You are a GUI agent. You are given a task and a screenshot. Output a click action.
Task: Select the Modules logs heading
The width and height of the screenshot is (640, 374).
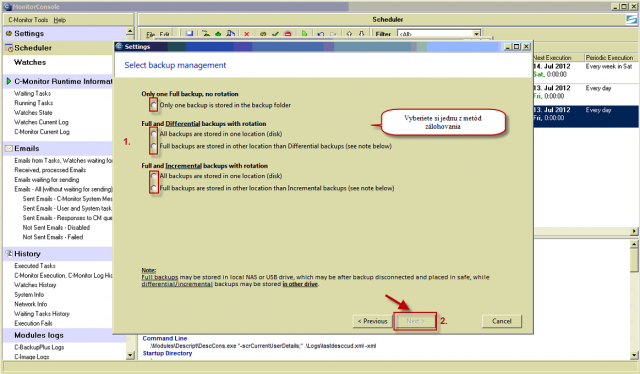coord(39,336)
